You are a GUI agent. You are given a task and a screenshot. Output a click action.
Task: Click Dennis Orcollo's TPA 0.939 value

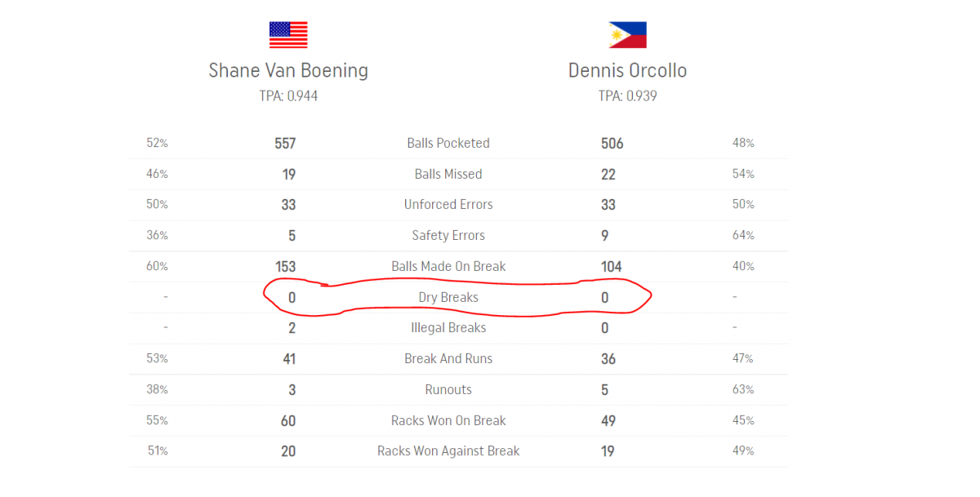(627, 96)
